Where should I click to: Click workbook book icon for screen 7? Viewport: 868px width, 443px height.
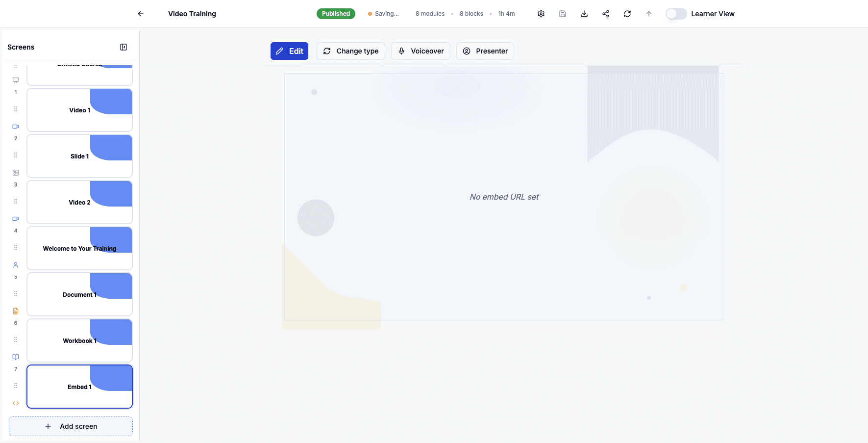point(16,357)
